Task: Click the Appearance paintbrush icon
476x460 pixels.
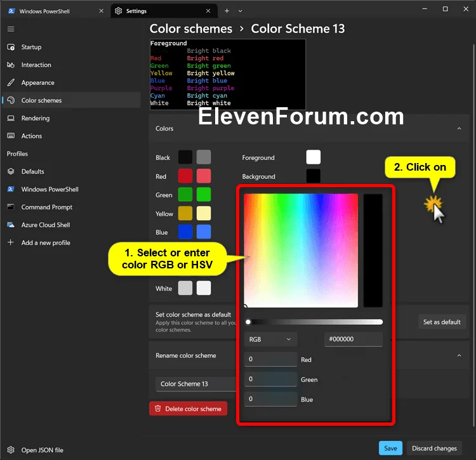Action: [11, 82]
